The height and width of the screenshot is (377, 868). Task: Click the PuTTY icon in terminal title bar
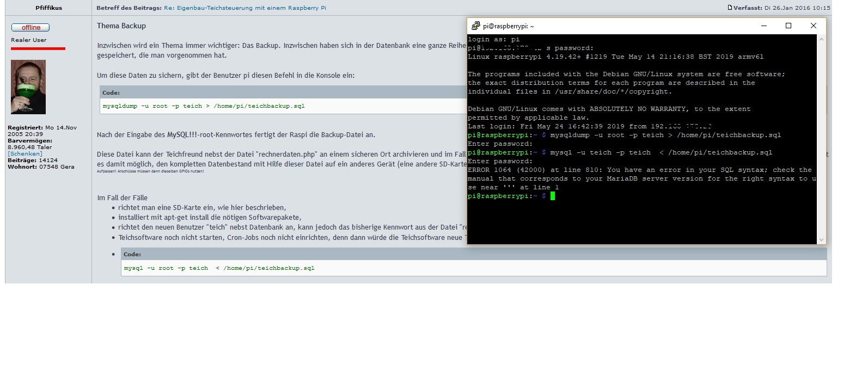click(475, 26)
